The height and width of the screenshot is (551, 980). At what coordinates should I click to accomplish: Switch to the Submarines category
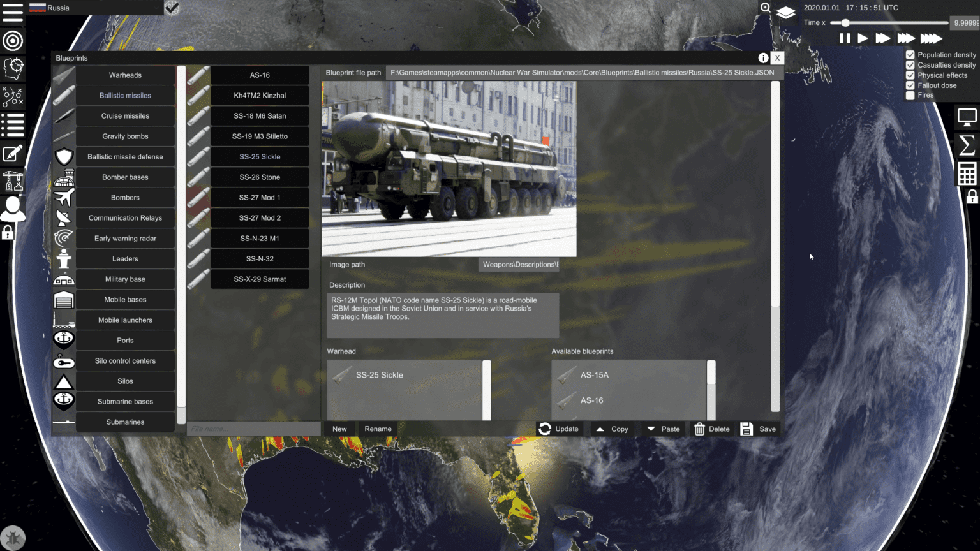pyautogui.click(x=125, y=422)
